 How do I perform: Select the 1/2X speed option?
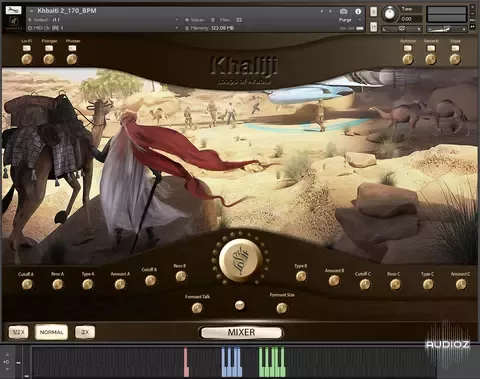pyautogui.click(x=18, y=332)
